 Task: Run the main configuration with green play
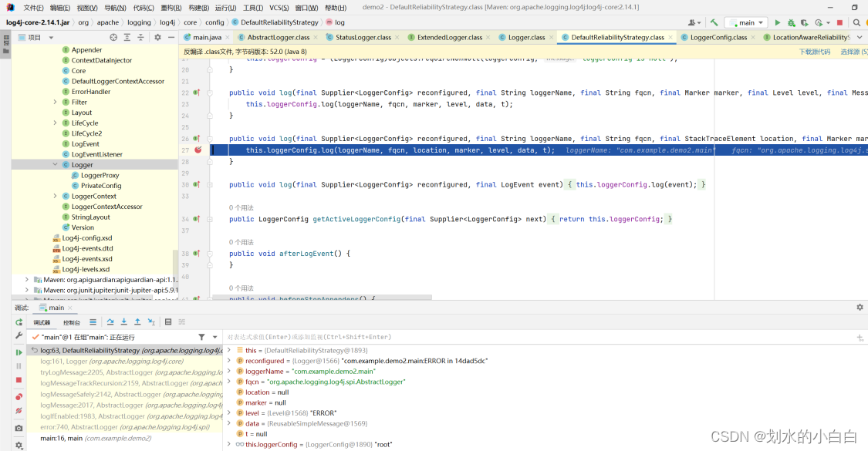(777, 22)
